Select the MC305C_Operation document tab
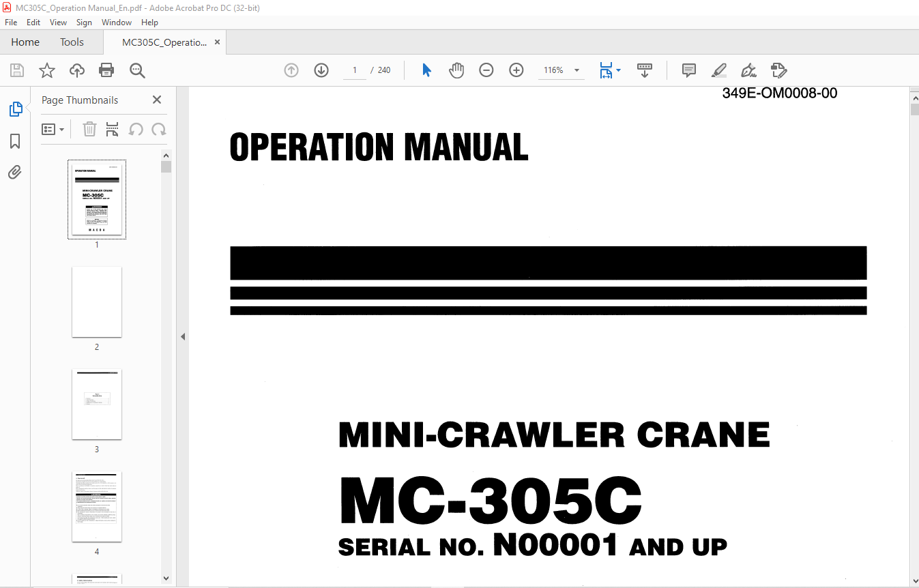 pos(164,42)
